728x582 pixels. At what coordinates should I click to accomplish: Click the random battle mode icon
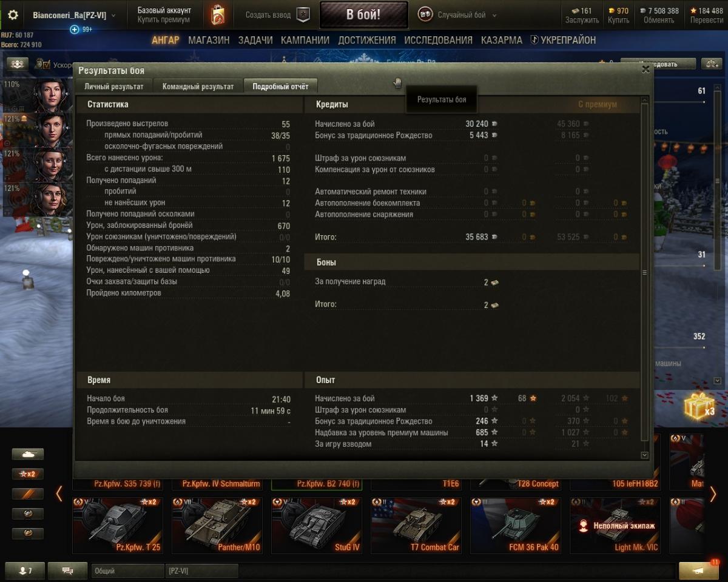click(x=425, y=15)
